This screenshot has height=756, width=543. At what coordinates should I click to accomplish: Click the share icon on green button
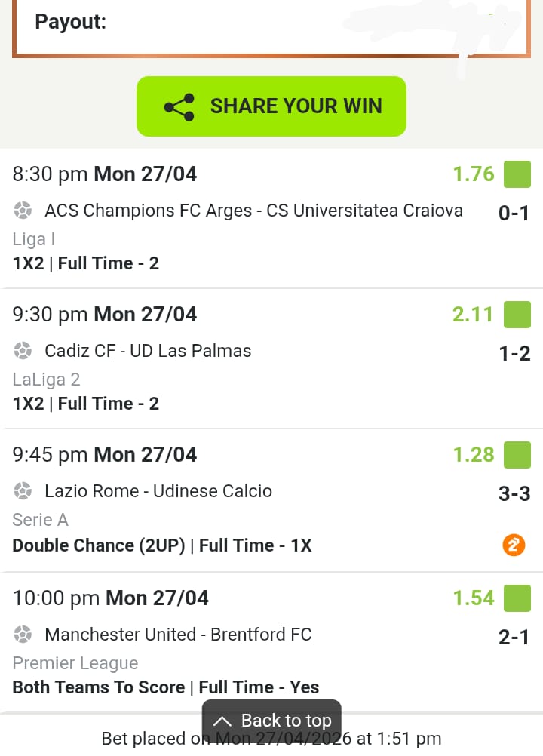179,107
